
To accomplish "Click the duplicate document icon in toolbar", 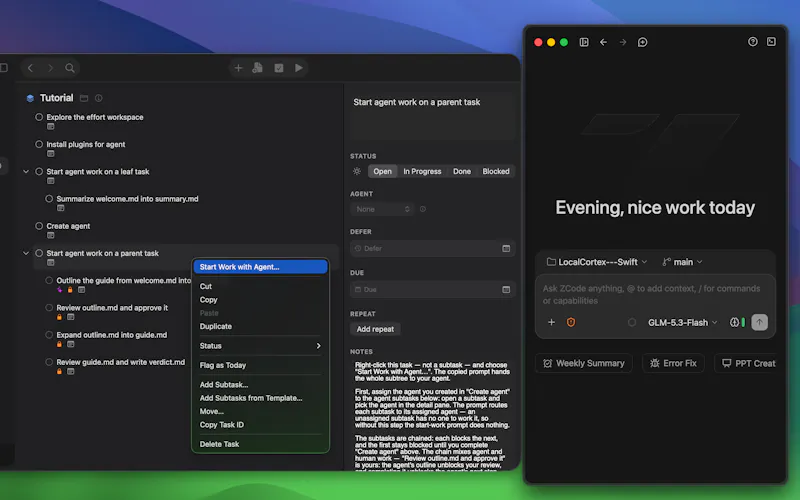I will point(258,68).
